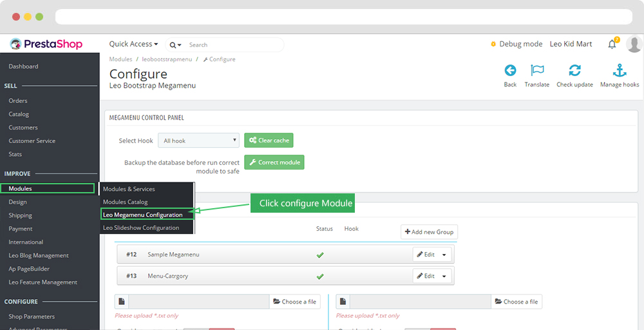The image size is (644, 330).
Task: Open Shop Parameters menu
Action: [32, 316]
